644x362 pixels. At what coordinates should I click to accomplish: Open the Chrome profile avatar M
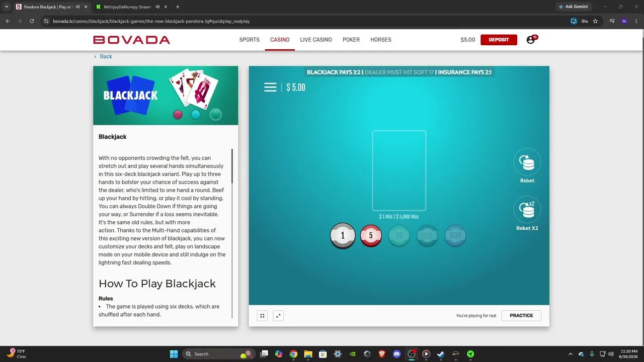pyautogui.click(x=624, y=21)
